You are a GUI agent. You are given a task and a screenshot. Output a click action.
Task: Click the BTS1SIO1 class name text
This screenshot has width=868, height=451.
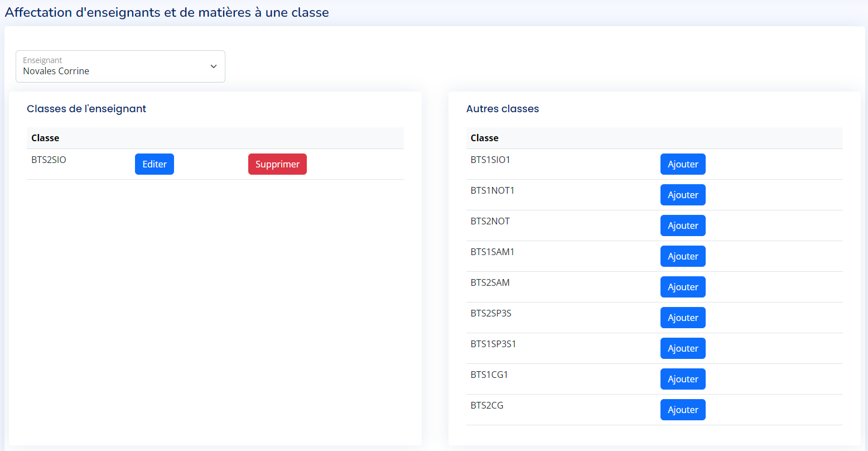[x=490, y=160]
